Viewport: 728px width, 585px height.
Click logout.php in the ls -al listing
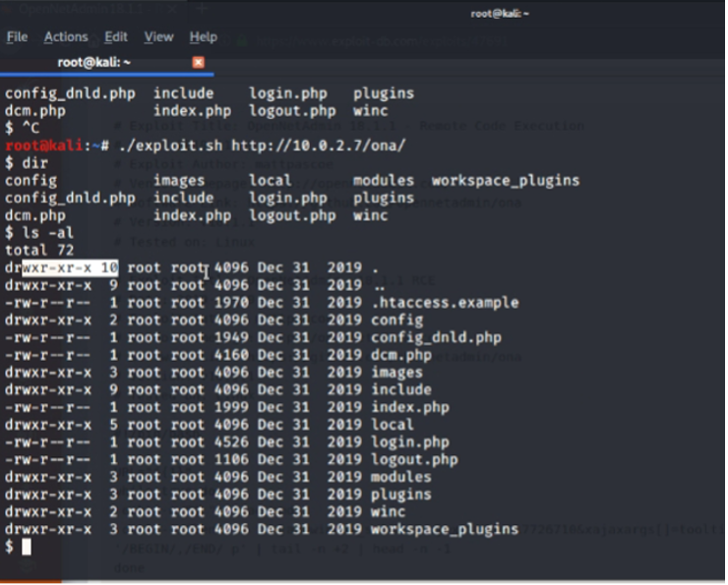414,459
